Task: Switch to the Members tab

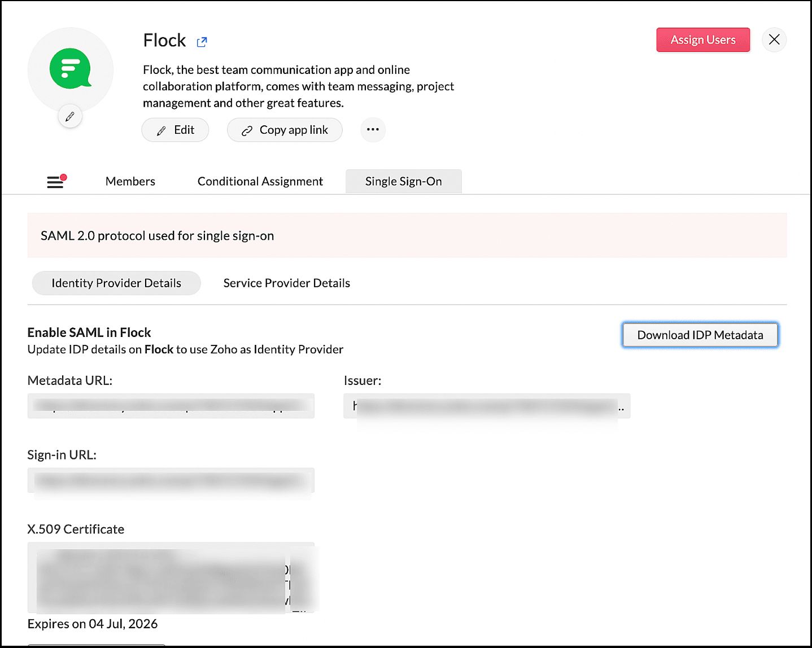Action: pyautogui.click(x=130, y=181)
